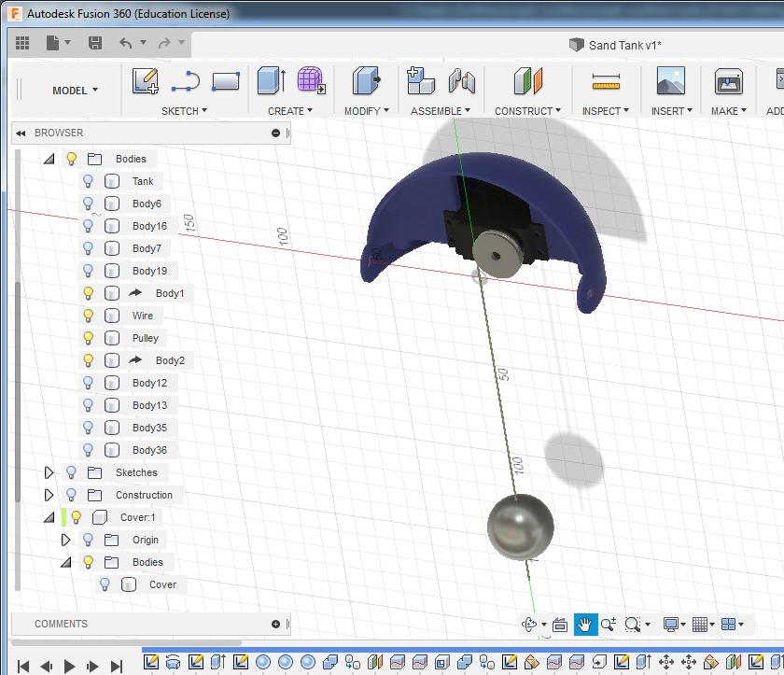
Task: Expand the Origin folder under Cover:1
Action: 65,540
